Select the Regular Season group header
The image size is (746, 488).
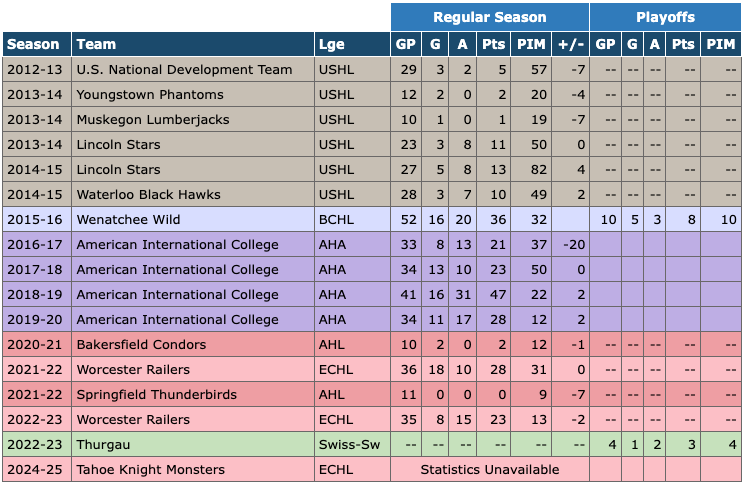pos(489,17)
